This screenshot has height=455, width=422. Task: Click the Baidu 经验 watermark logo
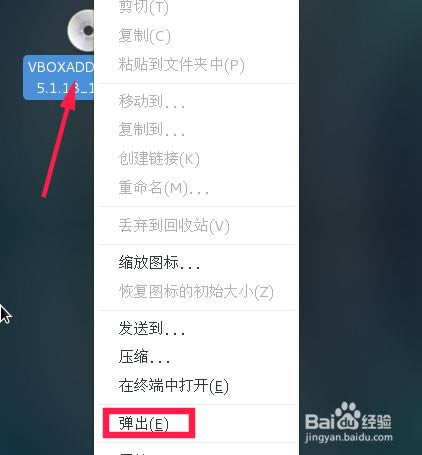349,417
